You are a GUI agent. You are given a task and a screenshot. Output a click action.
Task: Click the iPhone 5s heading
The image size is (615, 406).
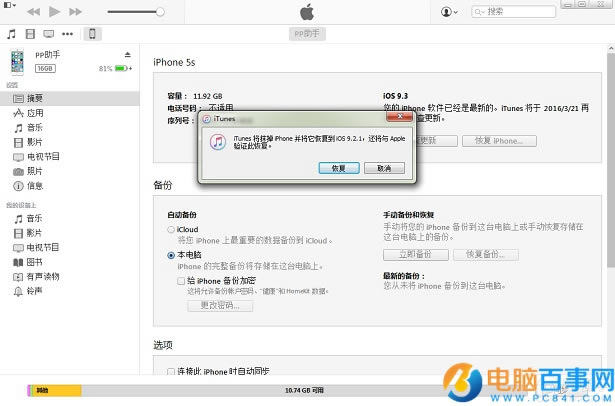(174, 62)
